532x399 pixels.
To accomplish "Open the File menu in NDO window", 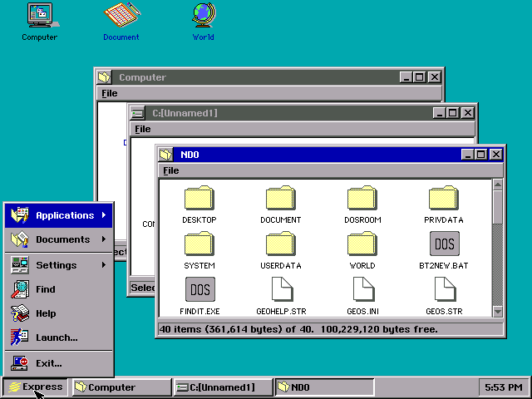I will point(171,170).
